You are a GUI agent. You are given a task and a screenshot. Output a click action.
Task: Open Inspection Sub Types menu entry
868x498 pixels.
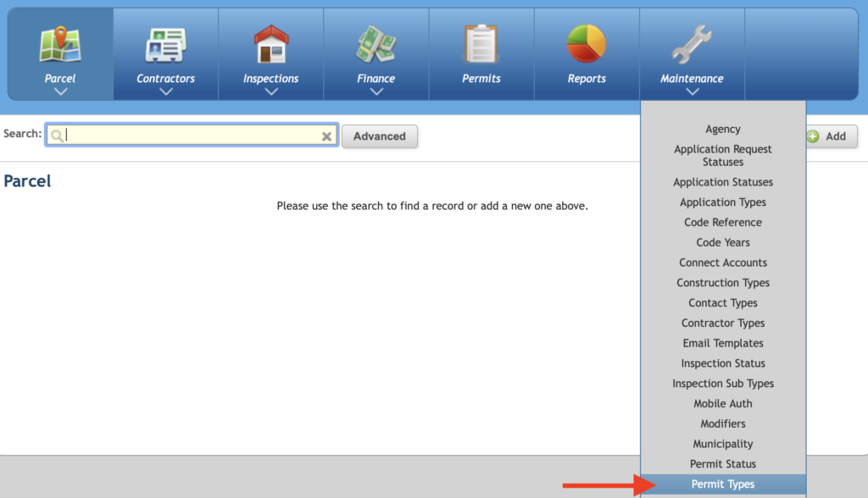[x=723, y=384]
